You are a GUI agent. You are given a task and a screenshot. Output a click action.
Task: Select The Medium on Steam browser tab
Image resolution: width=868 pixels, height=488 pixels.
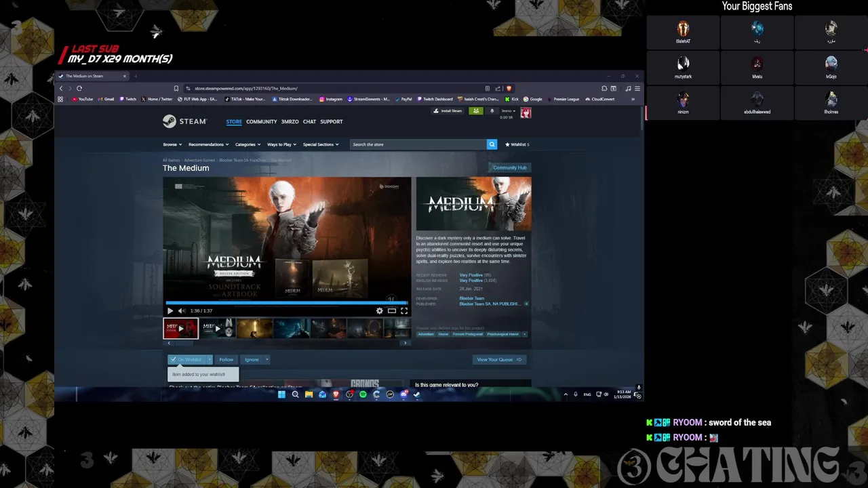click(92, 76)
